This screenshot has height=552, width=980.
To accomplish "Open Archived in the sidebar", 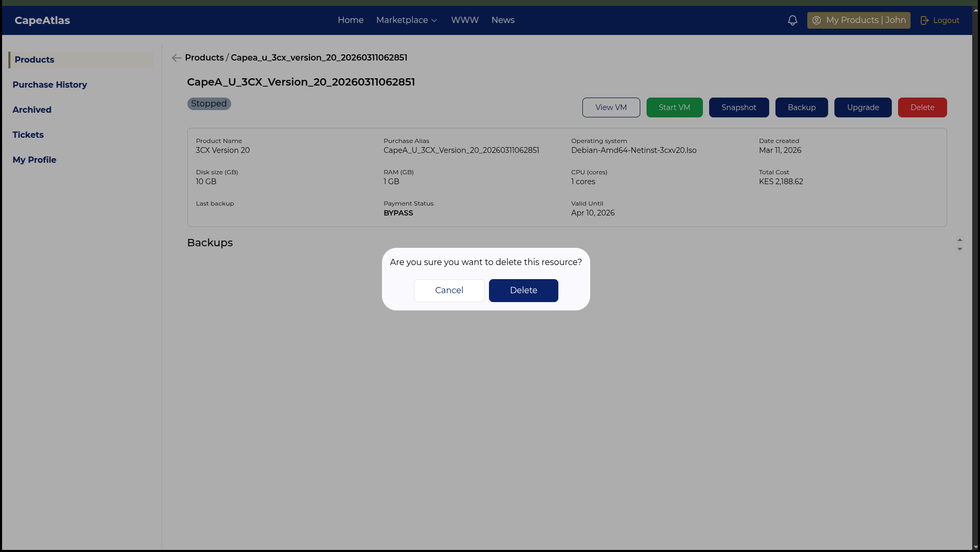I will [x=32, y=110].
